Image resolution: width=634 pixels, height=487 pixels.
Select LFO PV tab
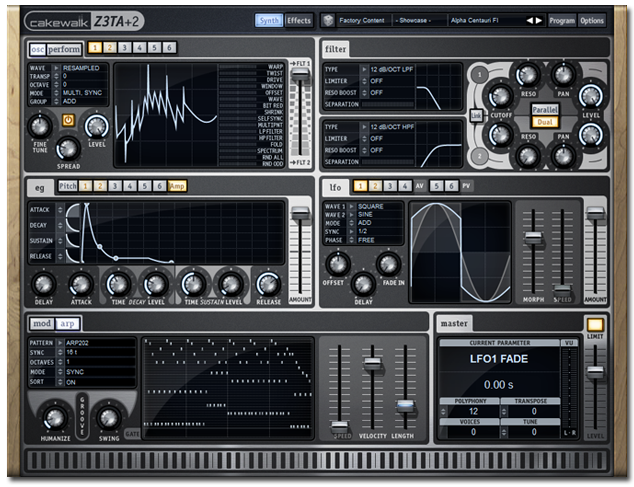coord(466,186)
